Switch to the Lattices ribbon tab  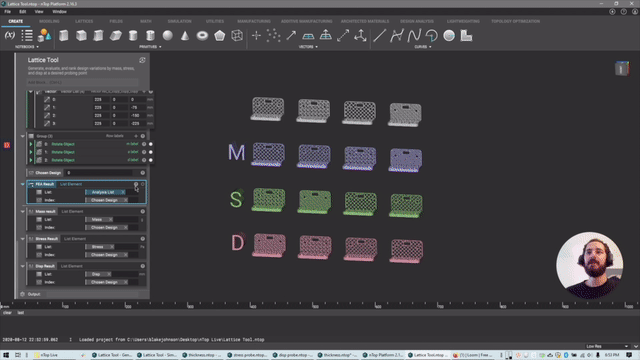[x=84, y=21]
